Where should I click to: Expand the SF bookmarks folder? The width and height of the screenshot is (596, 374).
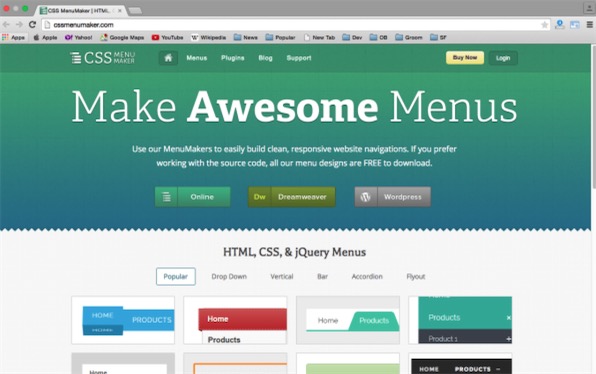(x=438, y=37)
